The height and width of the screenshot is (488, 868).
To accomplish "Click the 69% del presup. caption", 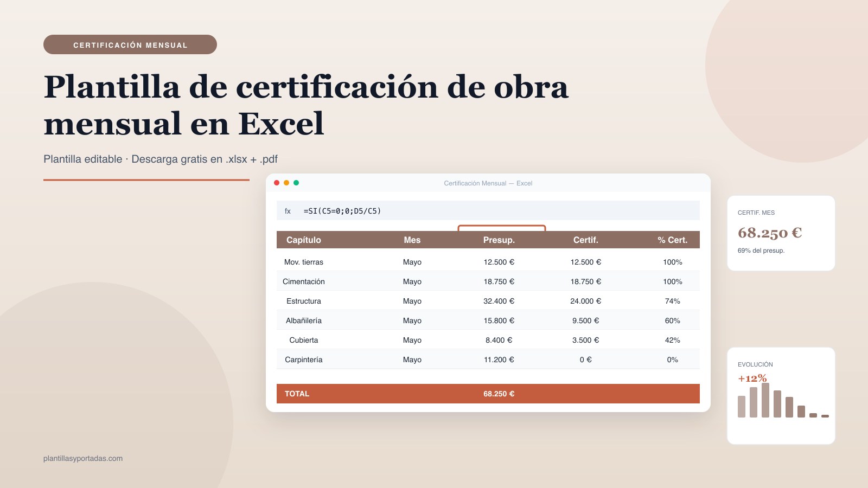I will [x=761, y=251].
